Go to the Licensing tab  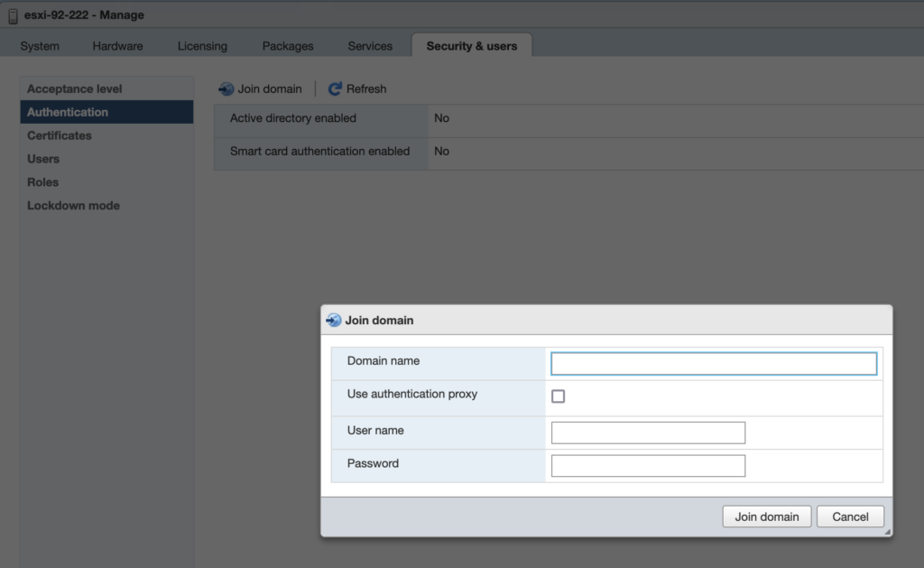pos(202,46)
